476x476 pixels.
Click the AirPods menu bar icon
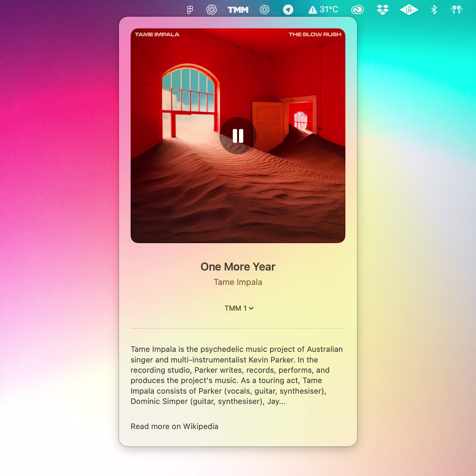point(456,10)
